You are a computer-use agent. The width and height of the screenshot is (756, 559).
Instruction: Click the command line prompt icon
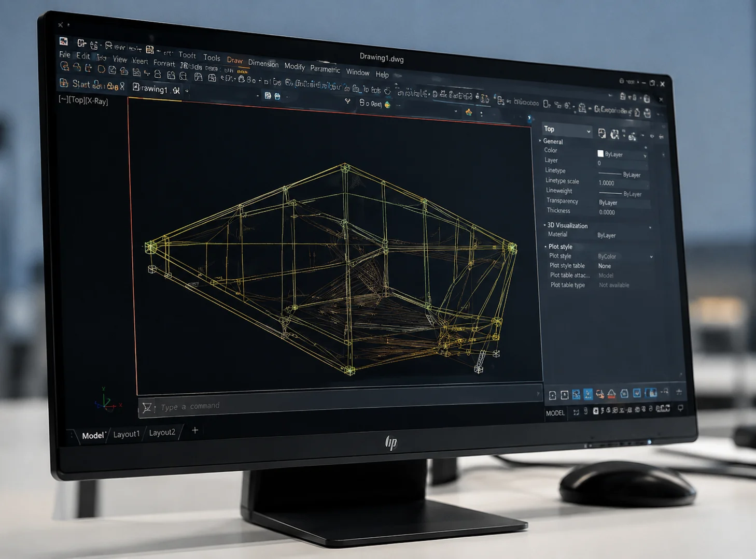click(147, 408)
